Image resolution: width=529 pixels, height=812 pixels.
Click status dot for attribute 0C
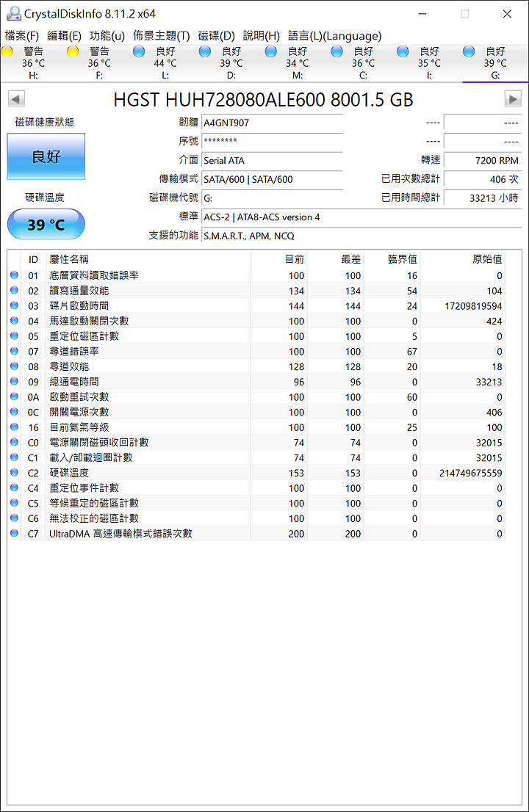tap(15, 412)
